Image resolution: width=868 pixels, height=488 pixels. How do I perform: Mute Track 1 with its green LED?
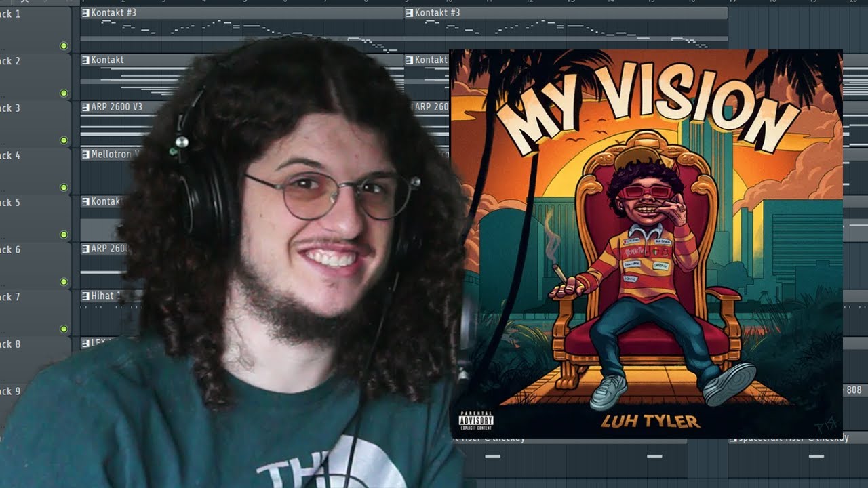click(x=64, y=46)
